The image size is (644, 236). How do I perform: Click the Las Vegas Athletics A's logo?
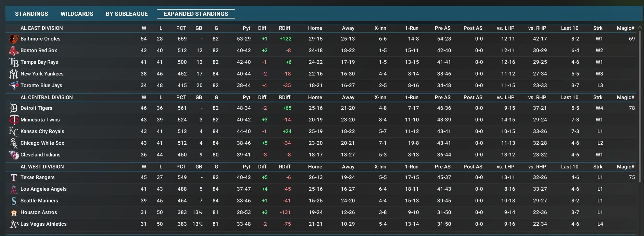14,224
